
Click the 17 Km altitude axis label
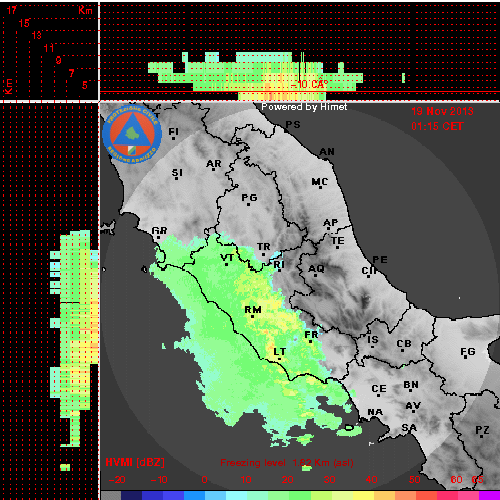(12, 10)
